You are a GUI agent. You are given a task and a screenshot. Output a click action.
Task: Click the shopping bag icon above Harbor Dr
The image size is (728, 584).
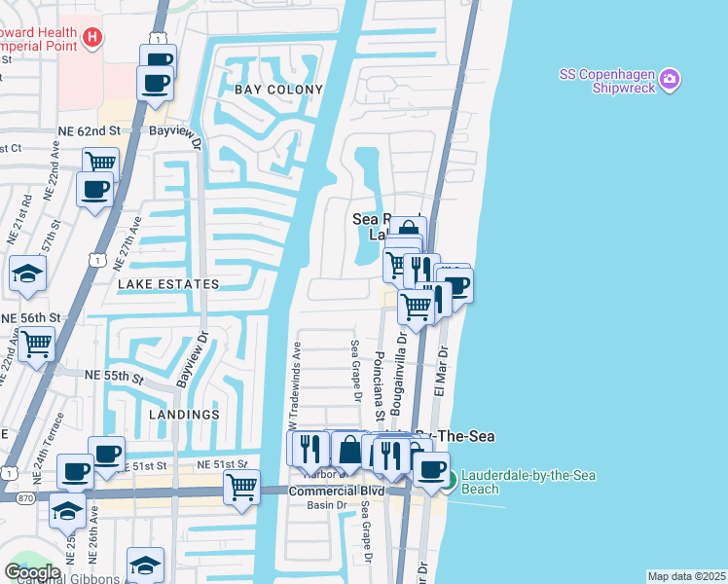348,449
